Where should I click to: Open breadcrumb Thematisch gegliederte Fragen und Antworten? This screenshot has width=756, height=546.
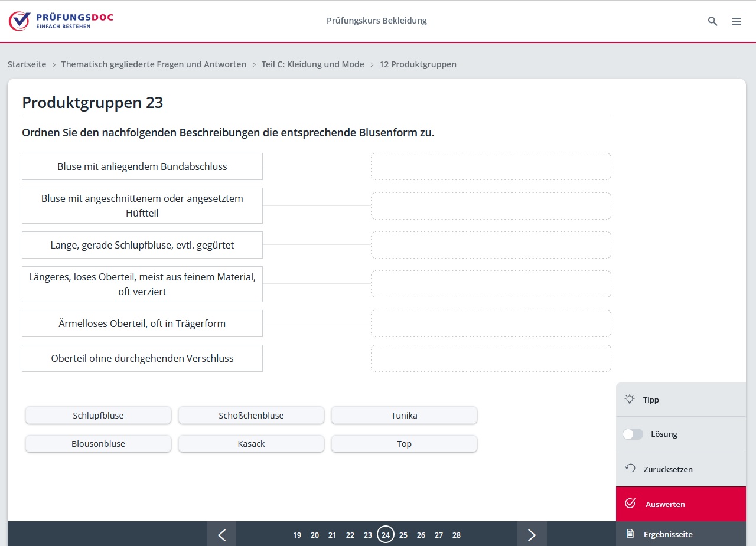(x=154, y=64)
